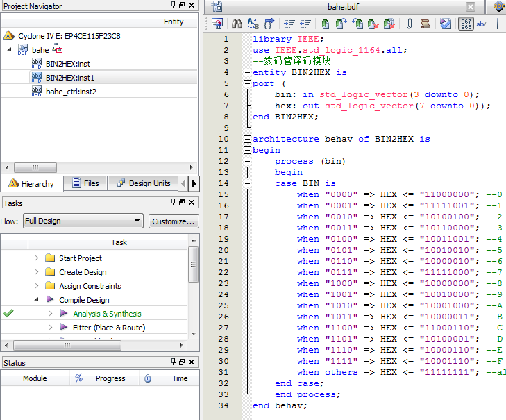The image size is (506, 420).
Task: Switch to the Hierarchy tab
Action: 32,184
